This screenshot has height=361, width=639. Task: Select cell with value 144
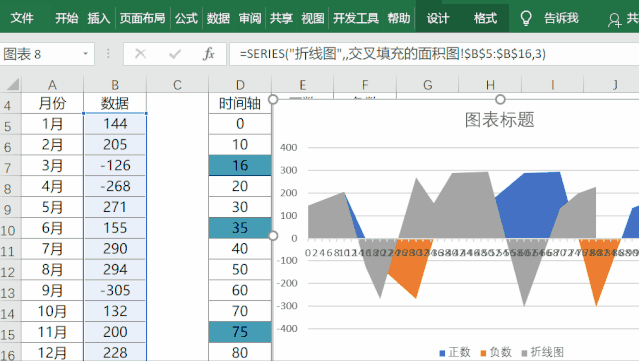coord(115,124)
